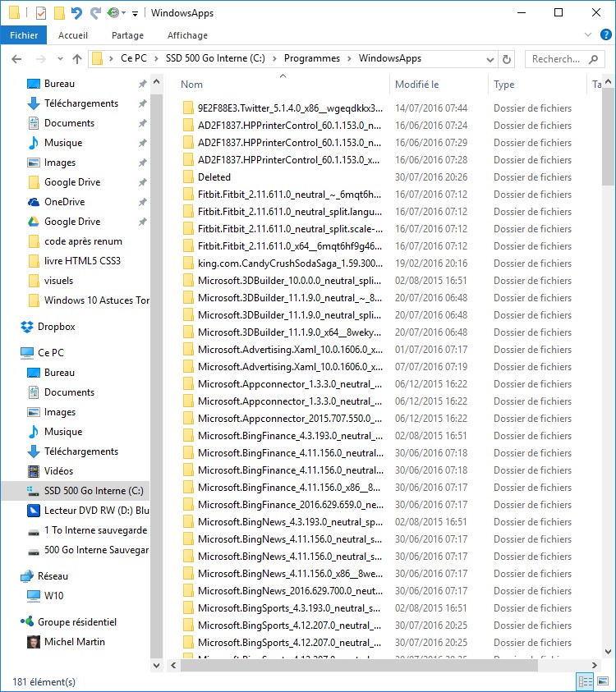The width and height of the screenshot is (616, 692).
Task: Go back with the left arrow
Action: 16,59
